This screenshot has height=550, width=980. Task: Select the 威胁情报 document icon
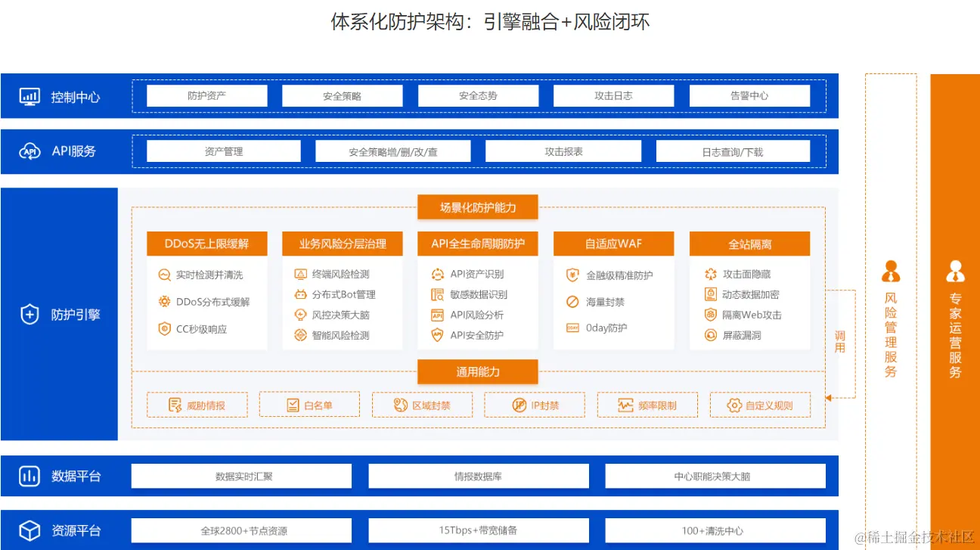pyautogui.click(x=175, y=406)
